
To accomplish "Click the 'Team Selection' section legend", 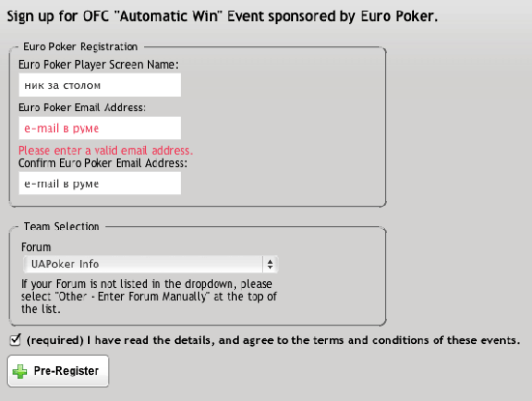I will pos(61,226).
